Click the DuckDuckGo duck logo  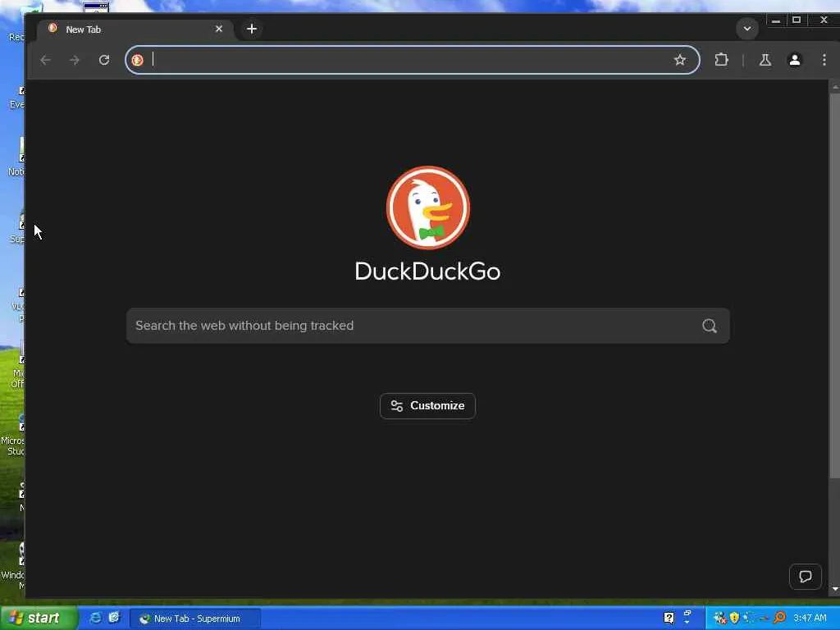(x=427, y=208)
